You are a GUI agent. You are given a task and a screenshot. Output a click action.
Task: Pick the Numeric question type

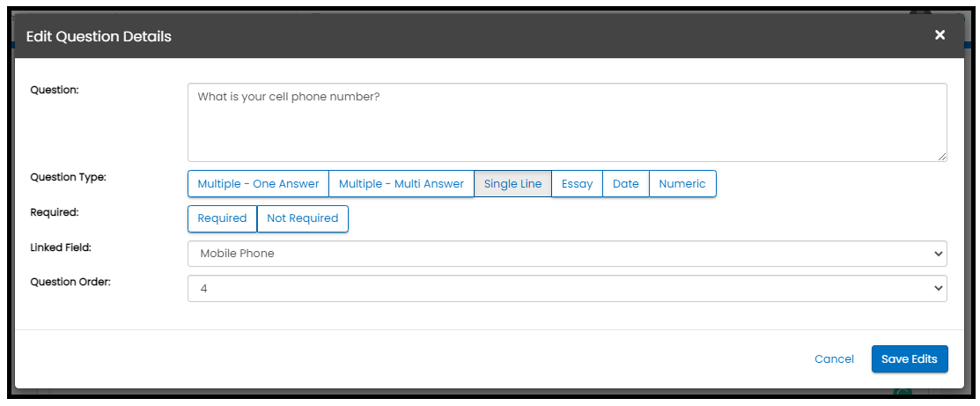click(x=682, y=184)
